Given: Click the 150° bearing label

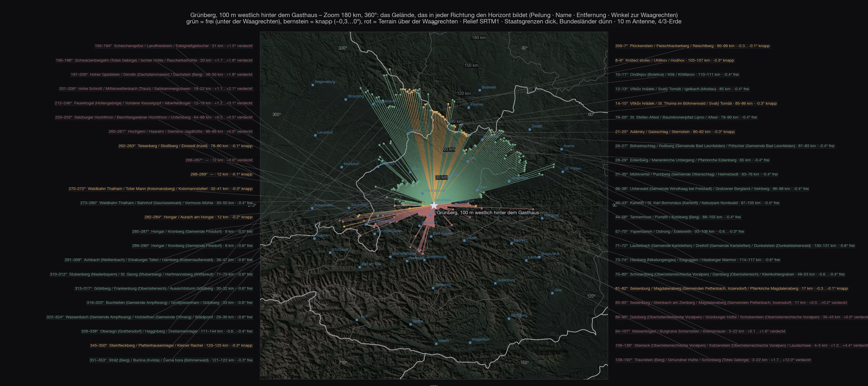Looking at the screenshot, I should 525,363.
